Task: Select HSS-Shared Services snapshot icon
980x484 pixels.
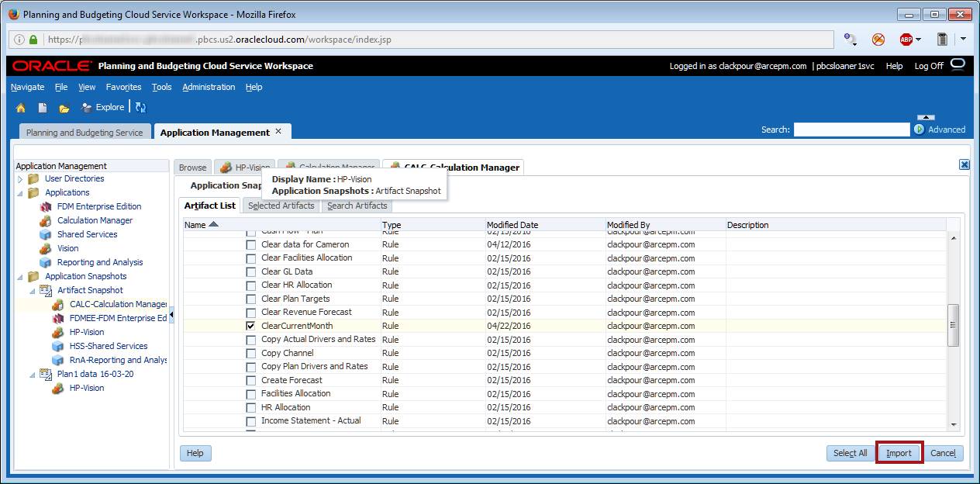Action: point(57,346)
